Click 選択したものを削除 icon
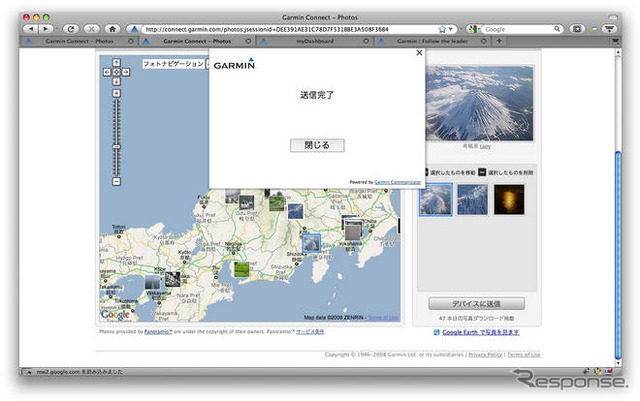 point(482,172)
